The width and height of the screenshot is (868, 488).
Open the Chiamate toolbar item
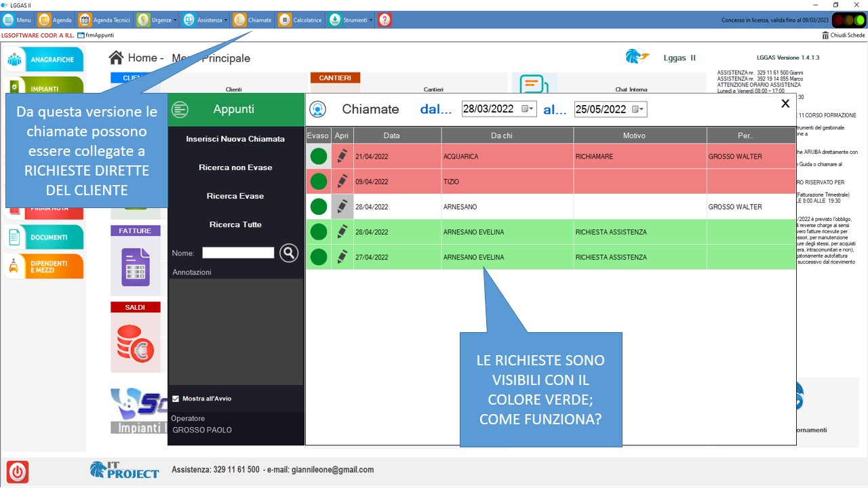(x=254, y=20)
